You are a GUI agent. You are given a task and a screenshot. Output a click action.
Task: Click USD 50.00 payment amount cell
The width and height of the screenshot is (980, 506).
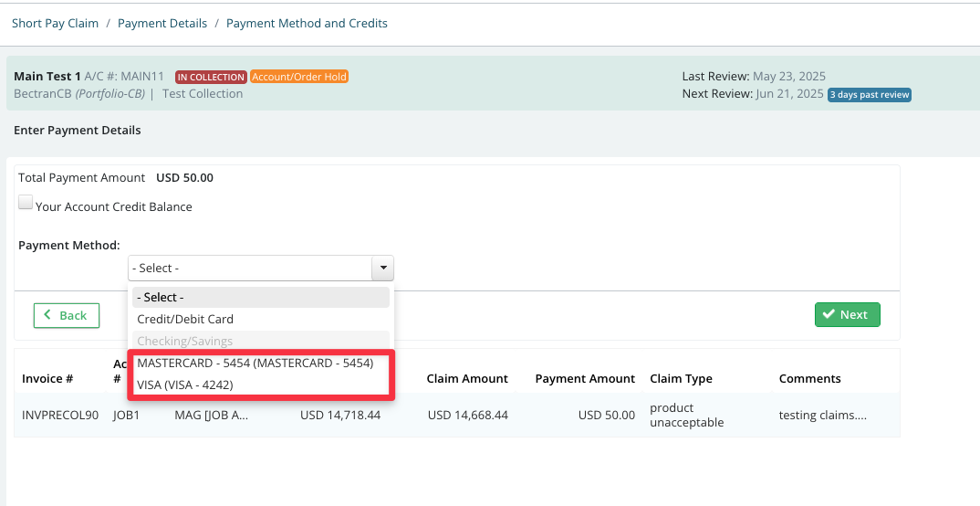[606, 415]
